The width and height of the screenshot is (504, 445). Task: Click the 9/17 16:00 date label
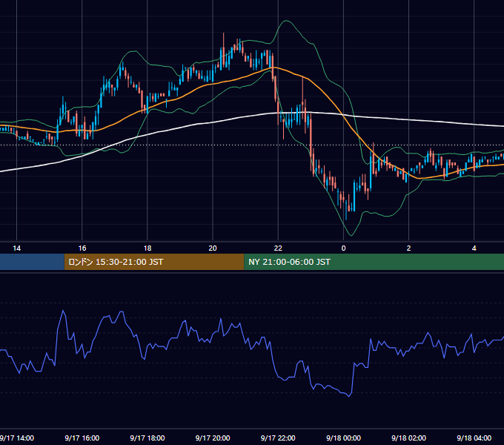[x=82, y=438]
